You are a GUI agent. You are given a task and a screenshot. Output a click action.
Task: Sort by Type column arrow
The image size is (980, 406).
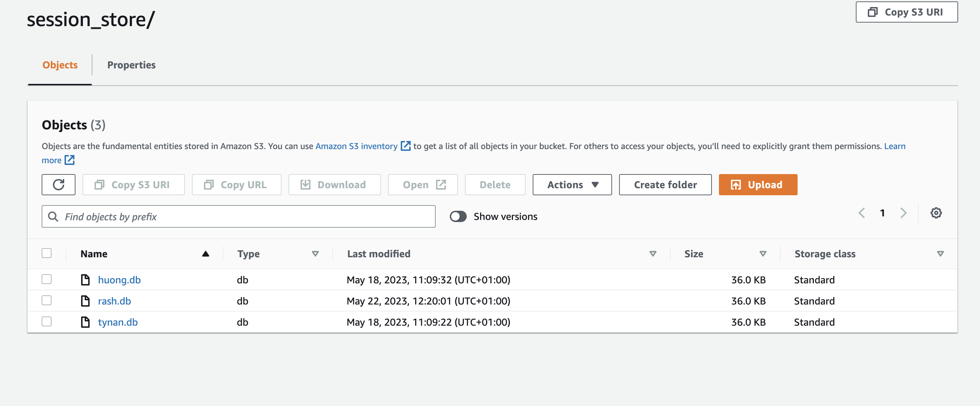coord(315,254)
